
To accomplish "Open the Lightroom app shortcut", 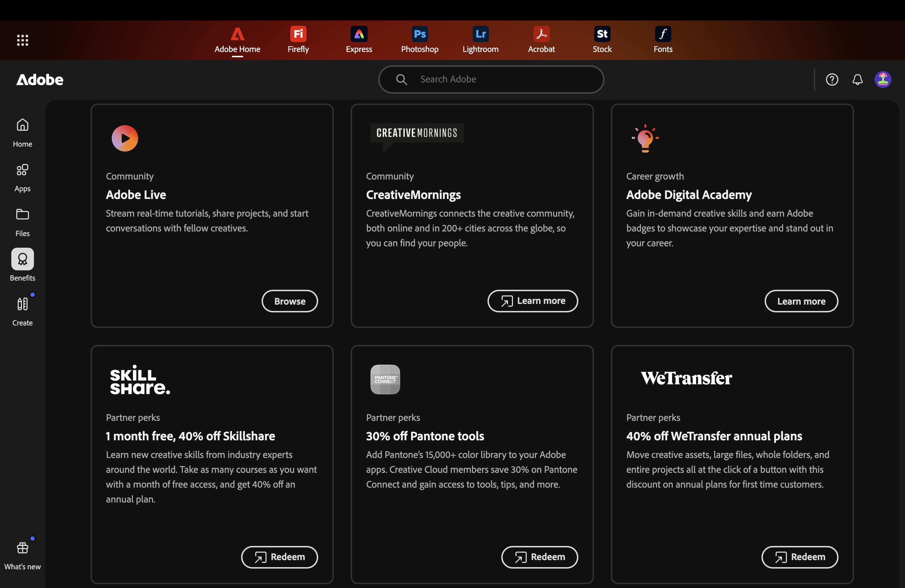I will pos(480,40).
